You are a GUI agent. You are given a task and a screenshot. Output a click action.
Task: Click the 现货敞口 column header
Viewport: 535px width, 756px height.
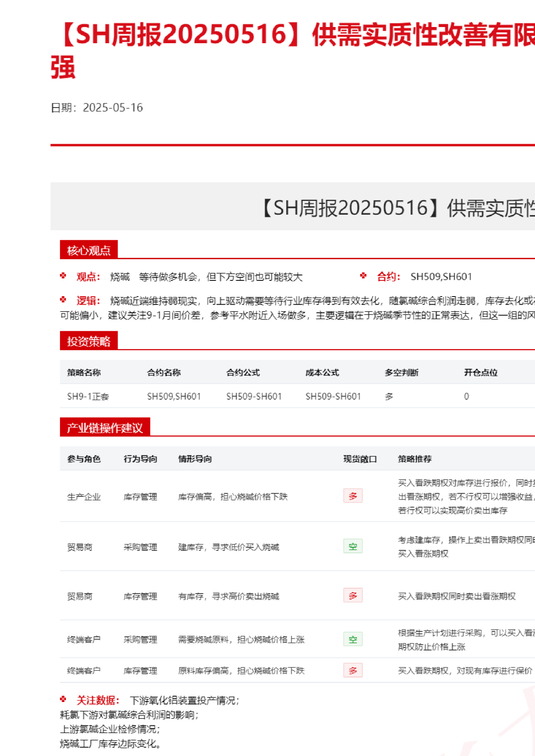click(360, 459)
